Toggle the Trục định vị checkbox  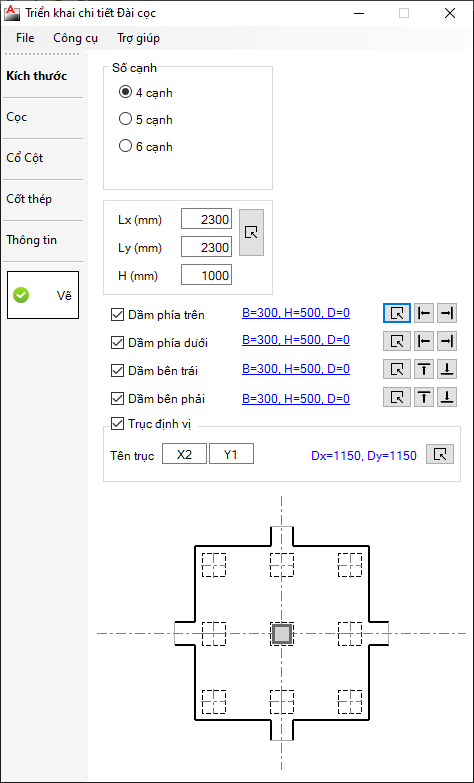point(117,424)
